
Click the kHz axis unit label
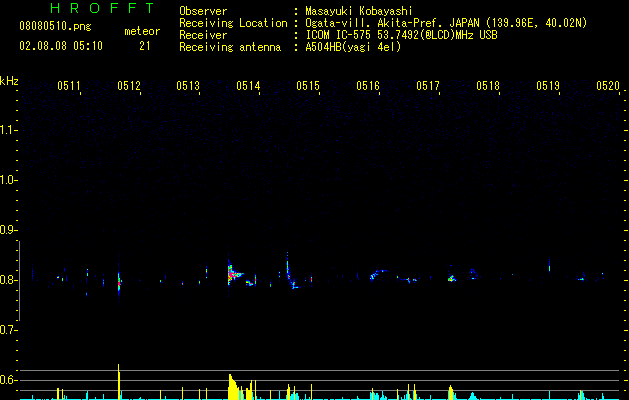pos(9,81)
